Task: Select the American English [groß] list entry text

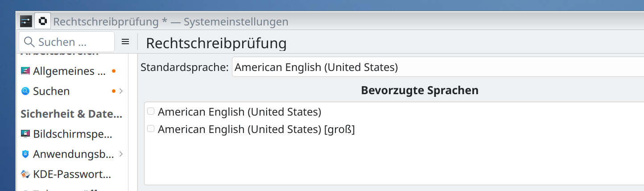Action: [256, 129]
